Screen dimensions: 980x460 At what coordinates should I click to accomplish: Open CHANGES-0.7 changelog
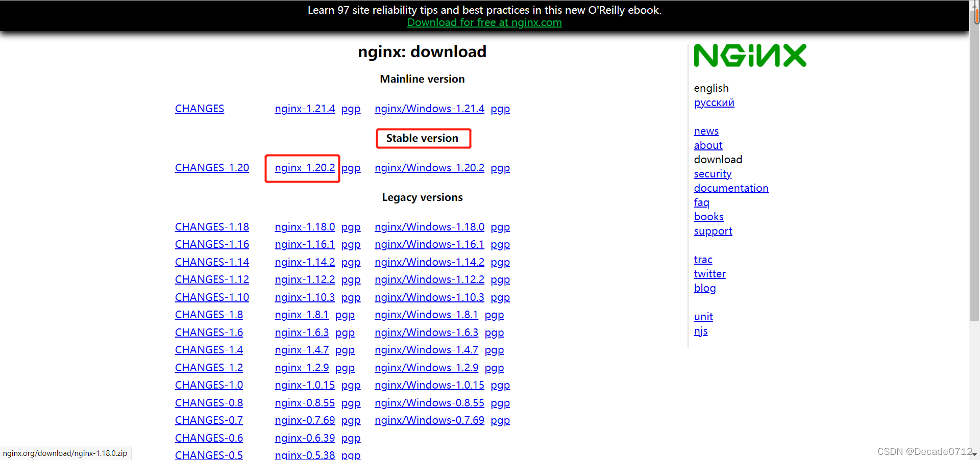pyautogui.click(x=209, y=420)
